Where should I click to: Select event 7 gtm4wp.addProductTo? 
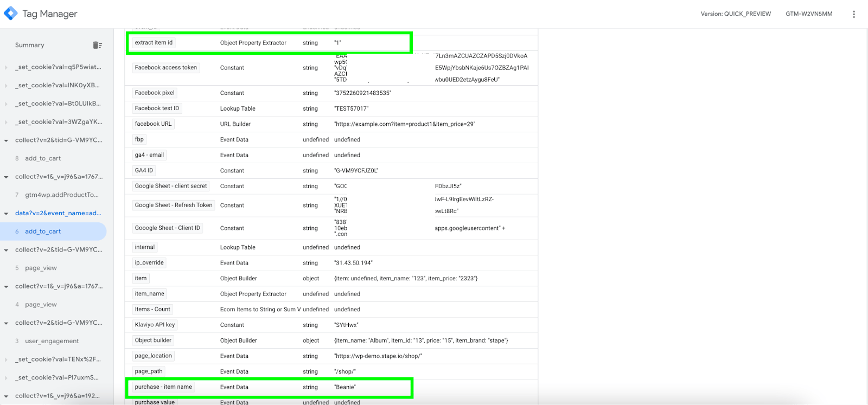pos(62,195)
